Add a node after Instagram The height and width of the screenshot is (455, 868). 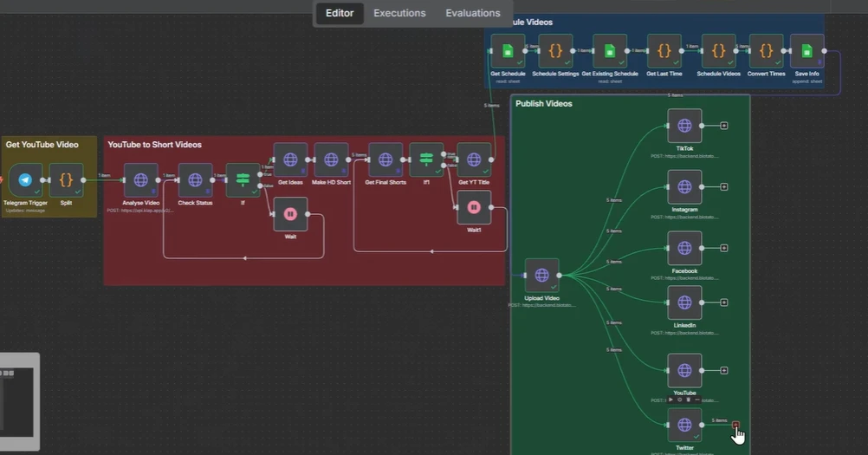[723, 186]
